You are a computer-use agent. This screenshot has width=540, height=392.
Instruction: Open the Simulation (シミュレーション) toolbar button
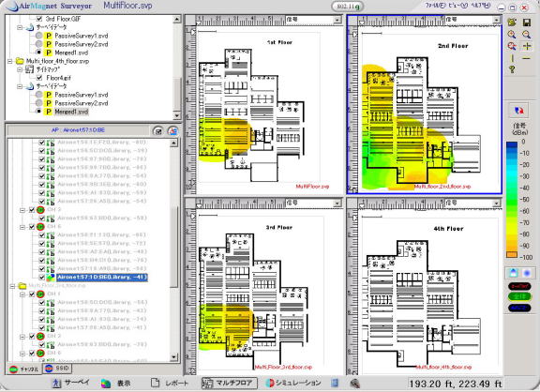pos(293,383)
